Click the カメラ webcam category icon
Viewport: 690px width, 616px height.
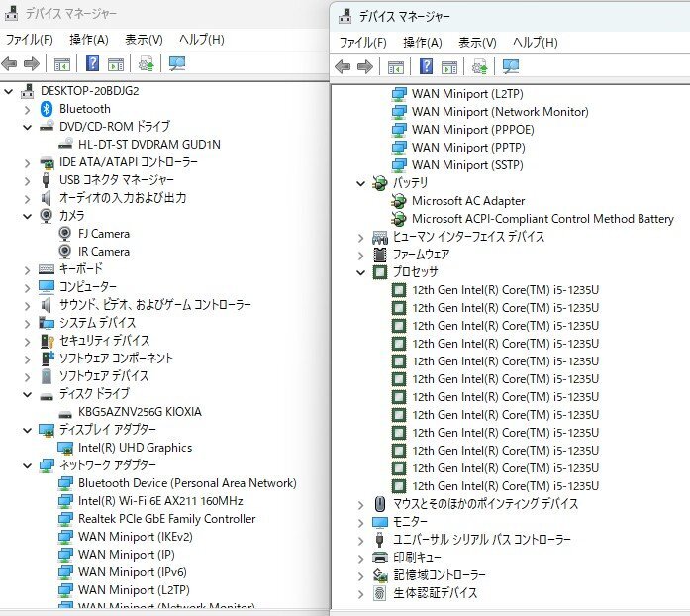pos(47,216)
